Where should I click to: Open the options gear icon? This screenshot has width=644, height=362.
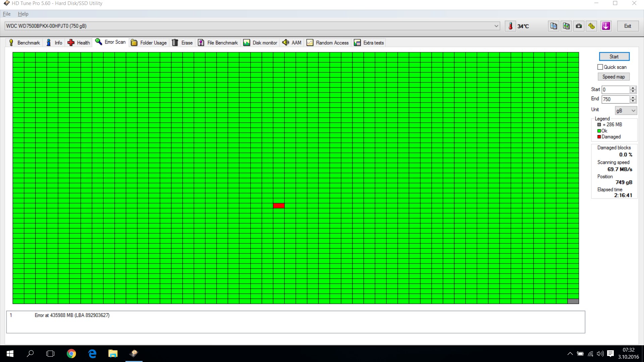coord(591,26)
